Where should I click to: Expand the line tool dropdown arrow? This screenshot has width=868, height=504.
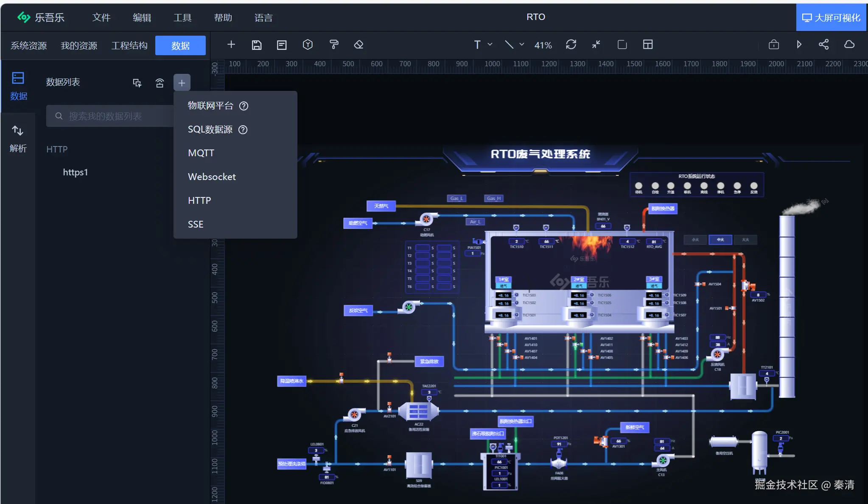click(x=522, y=44)
